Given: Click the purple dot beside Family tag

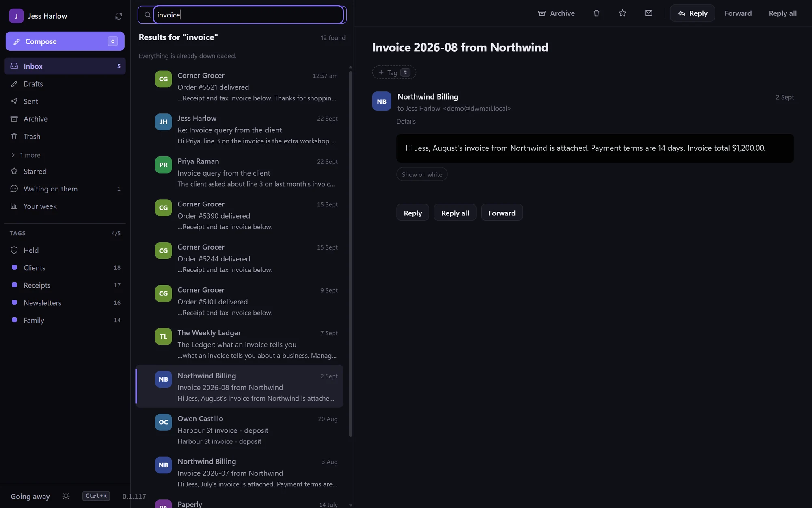Looking at the screenshot, I should [14, 320].
